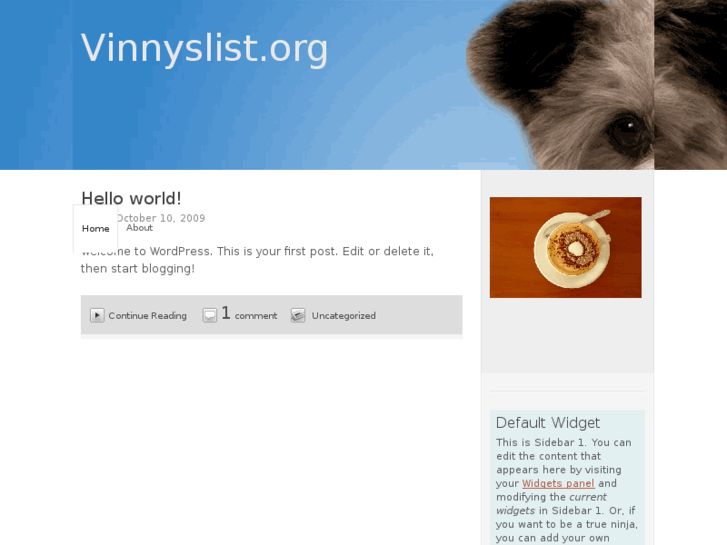
Task: Open the Home menu tab
Action: [x=96, y=229]
